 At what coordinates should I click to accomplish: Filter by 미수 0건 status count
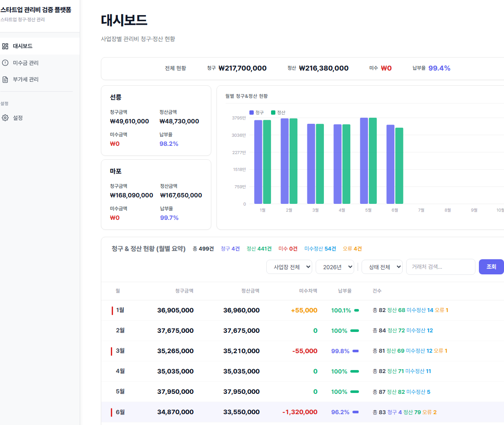pyautogui.click(x=288, y=249)
